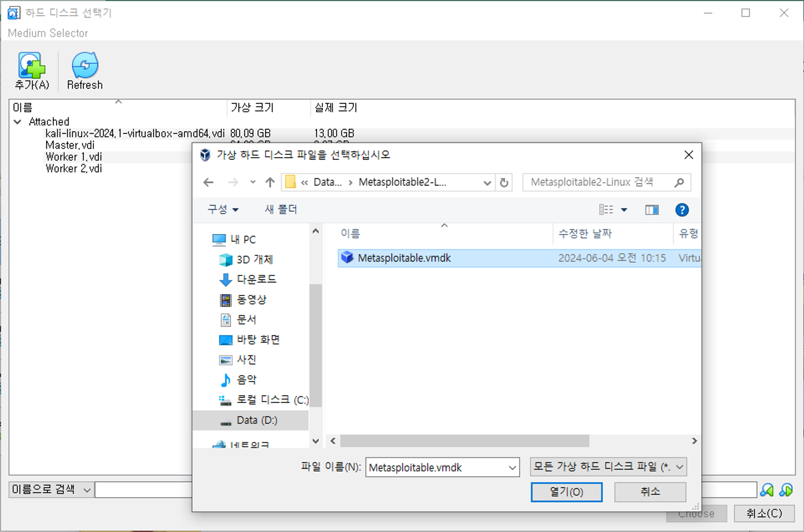
Task: Click navigation pane scroll up arrow
Action: (x=316, y=231)
